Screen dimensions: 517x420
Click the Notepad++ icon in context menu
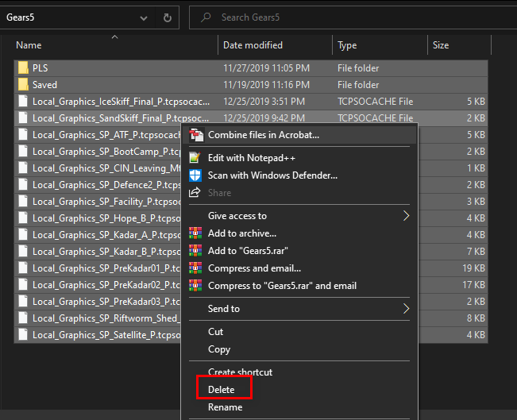195,158
